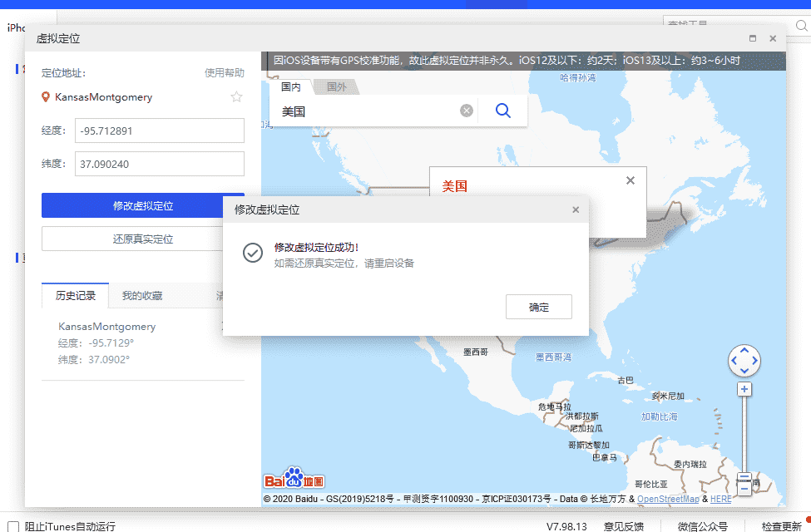Clear the 美国 search text via x icon
This screenshot has height=532, width=811.
(x=466, y=110)
